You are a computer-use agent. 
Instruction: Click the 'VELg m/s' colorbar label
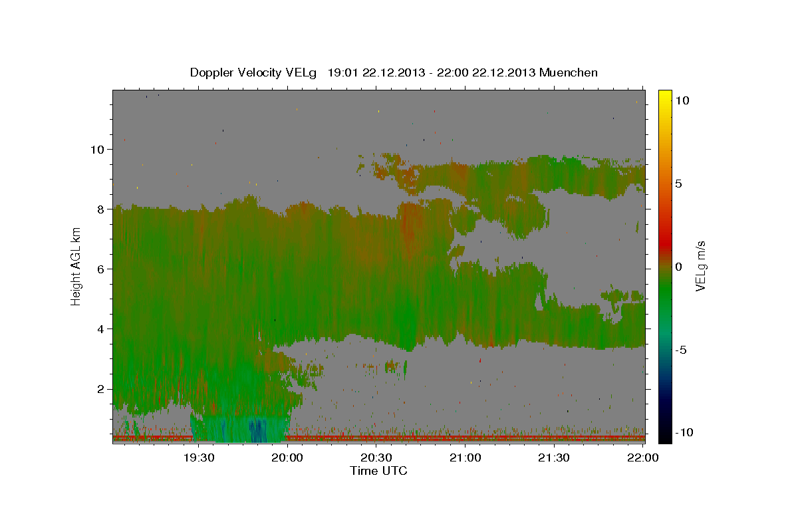tap(700, 266)
